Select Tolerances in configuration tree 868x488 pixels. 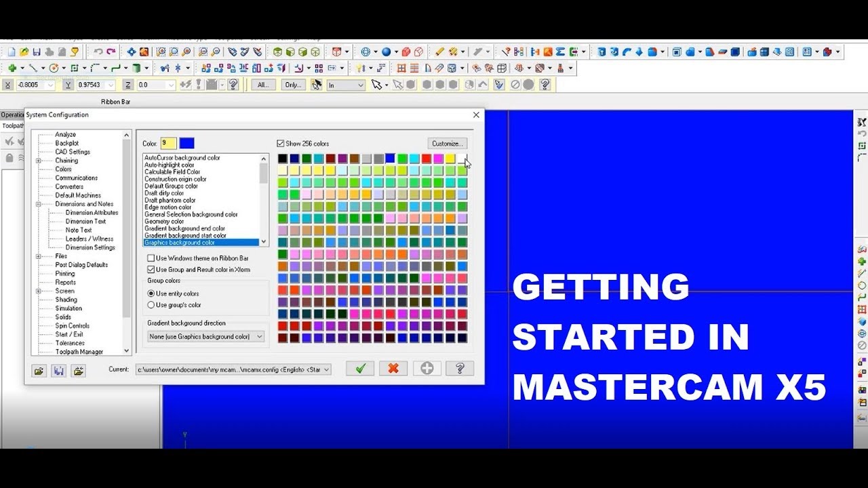70,343
